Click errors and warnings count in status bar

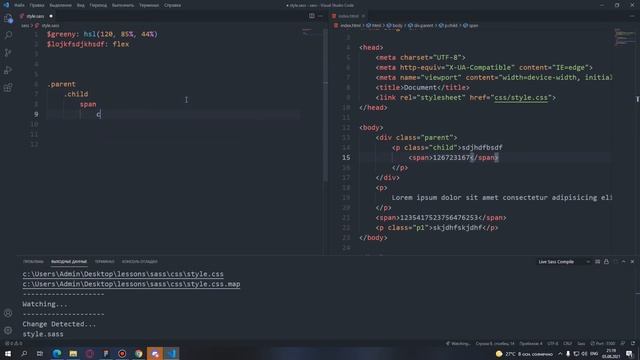coord(14,344)
